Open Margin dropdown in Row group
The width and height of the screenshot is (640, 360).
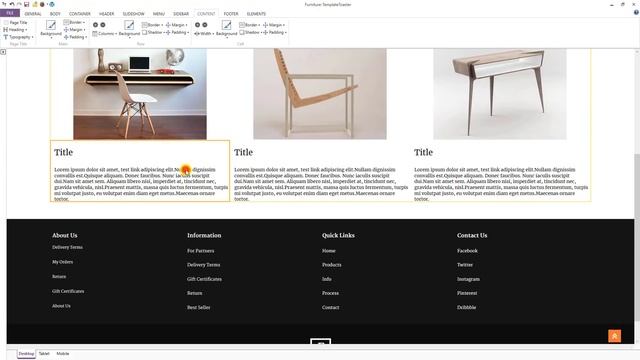[x=177, y=25]
